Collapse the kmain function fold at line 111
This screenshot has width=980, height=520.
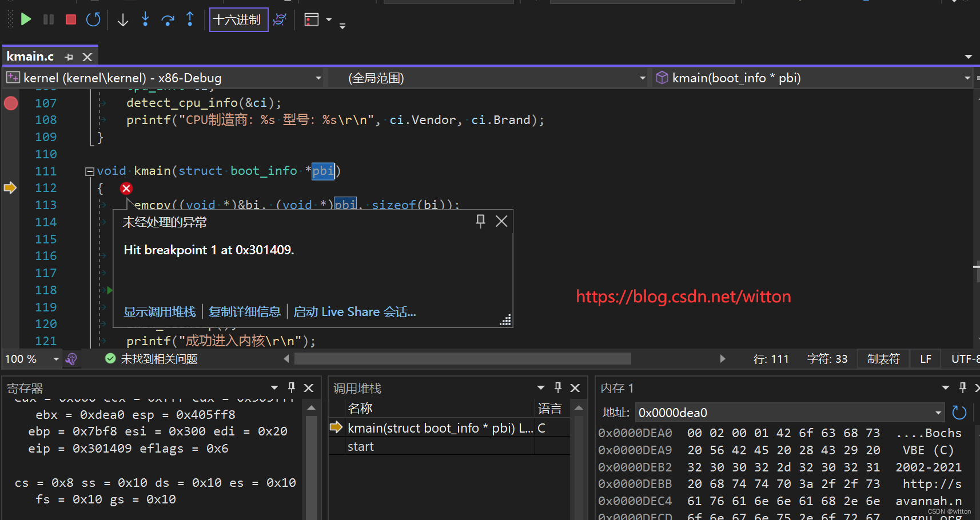click(89, 171)
